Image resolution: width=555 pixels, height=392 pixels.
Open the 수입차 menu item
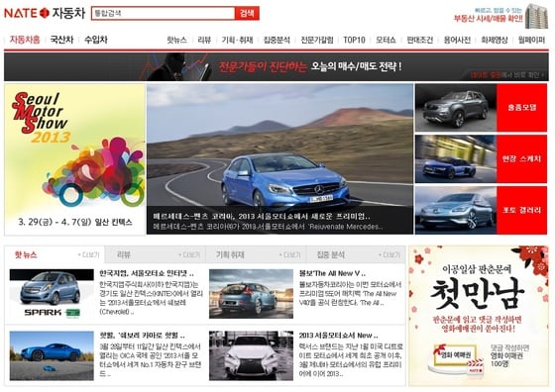(x=95, y=40)
